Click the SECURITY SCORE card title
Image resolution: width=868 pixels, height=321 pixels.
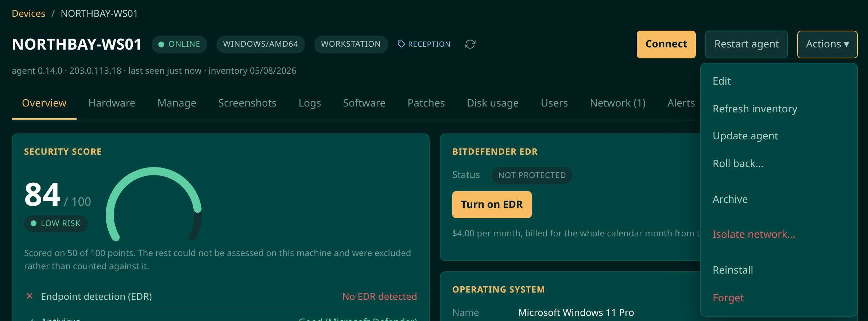tap(63, 152)
